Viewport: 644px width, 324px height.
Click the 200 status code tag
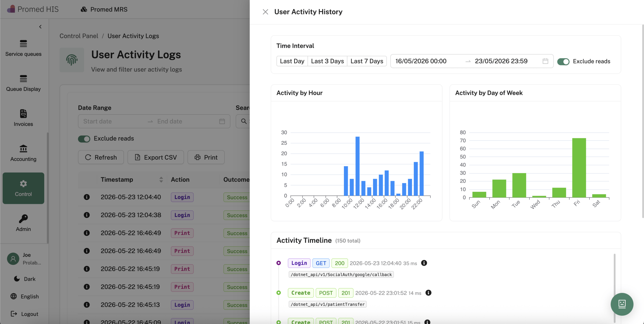pyautogui.click(x=340, y=263)
